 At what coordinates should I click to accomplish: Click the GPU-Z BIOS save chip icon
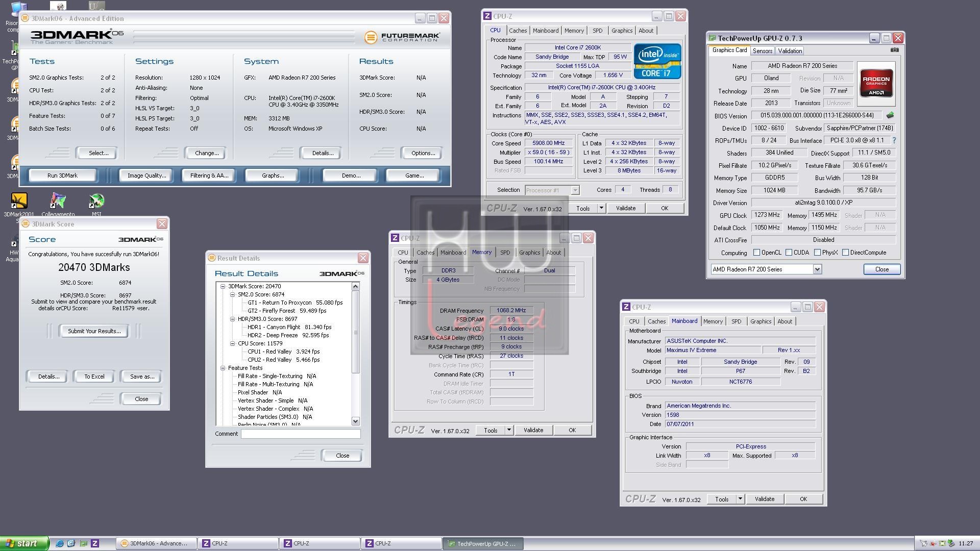[x=890, y=115]
